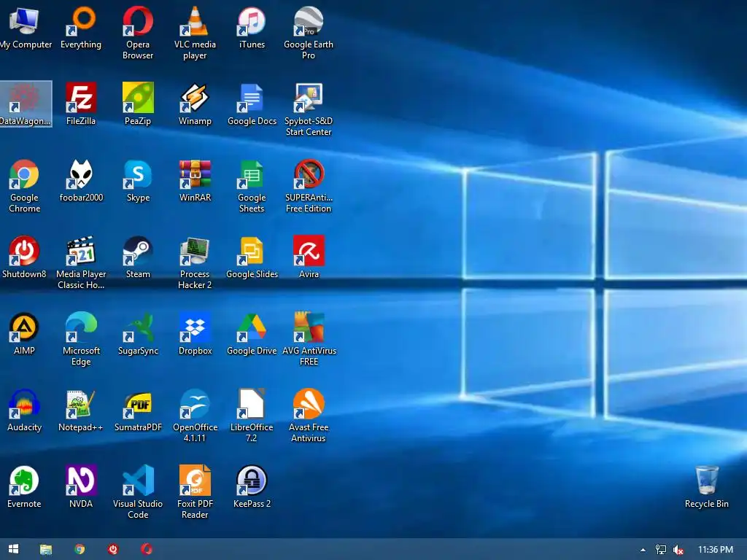Click the highlighted DataWagon shortcut

25,104
